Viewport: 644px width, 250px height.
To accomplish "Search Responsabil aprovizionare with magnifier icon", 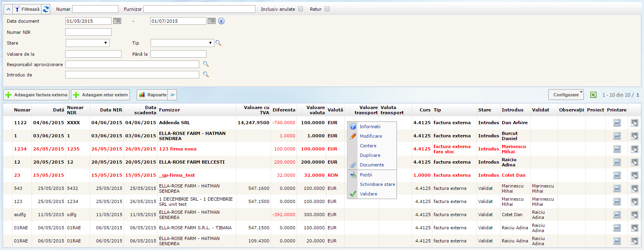I will pos(206,64).
